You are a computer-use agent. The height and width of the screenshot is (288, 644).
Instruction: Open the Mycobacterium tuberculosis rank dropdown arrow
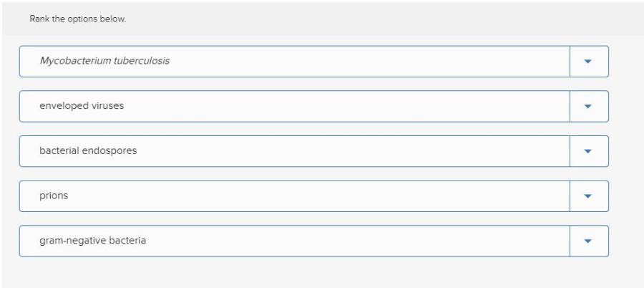(x=590, y=61)
